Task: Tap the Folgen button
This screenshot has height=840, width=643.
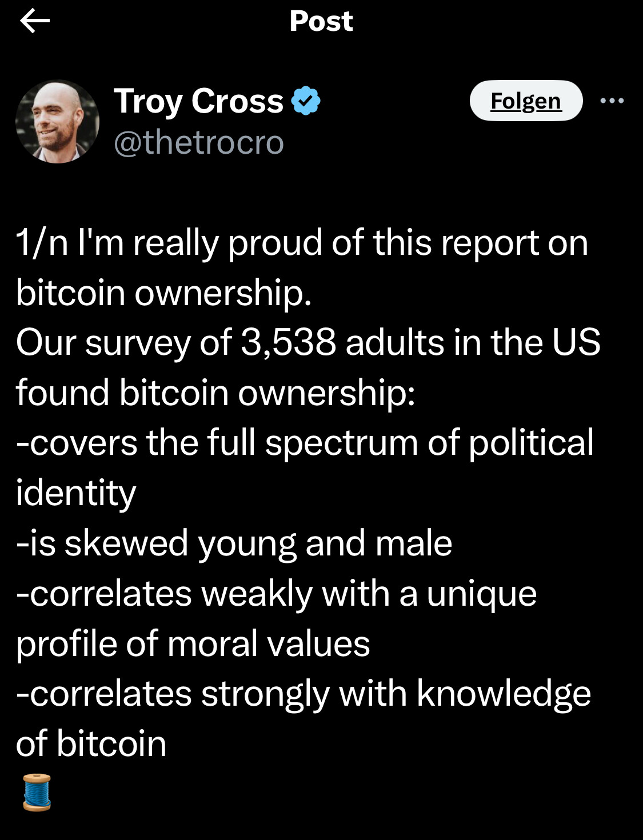Action: tap(526, 101)
